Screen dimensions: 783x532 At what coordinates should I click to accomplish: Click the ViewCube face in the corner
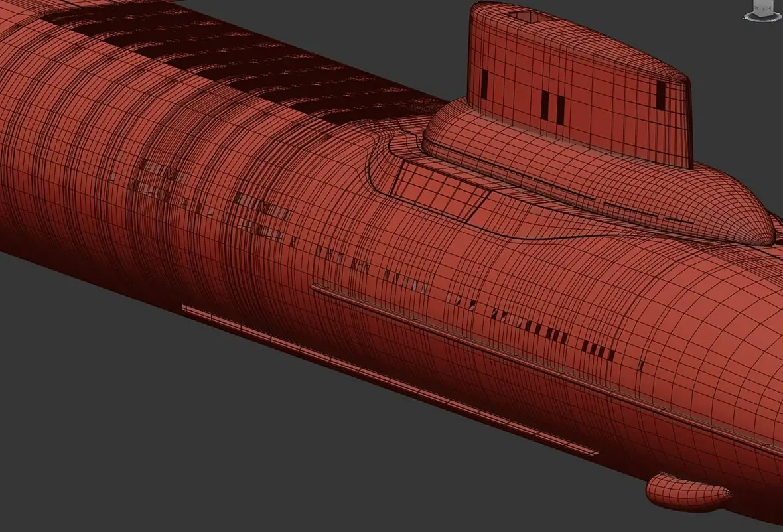762,7
